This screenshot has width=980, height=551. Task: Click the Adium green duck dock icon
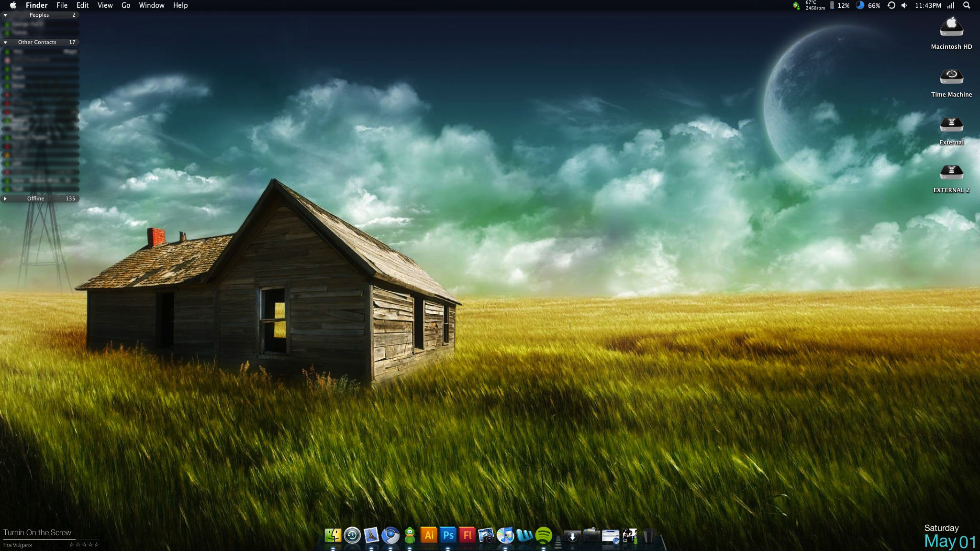pos(410,535)
